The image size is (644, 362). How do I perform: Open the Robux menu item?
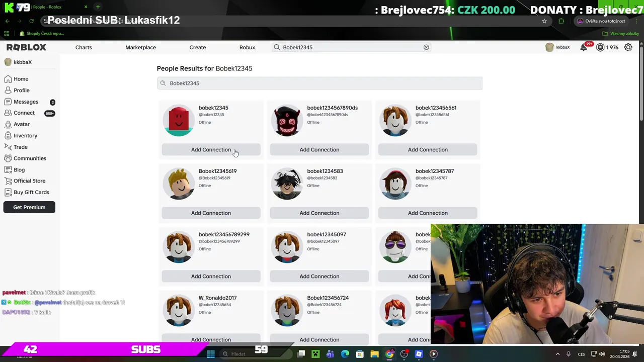247,47
